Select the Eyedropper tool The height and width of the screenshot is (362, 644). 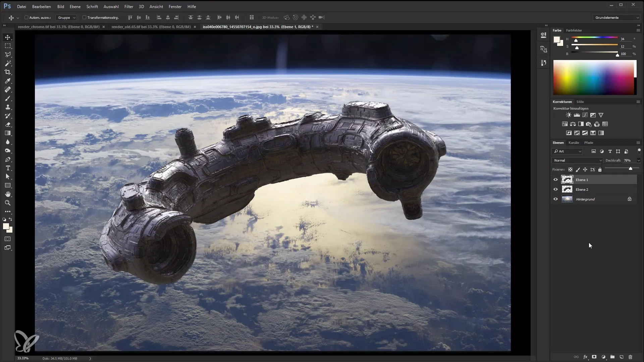(x=8, y=81)
